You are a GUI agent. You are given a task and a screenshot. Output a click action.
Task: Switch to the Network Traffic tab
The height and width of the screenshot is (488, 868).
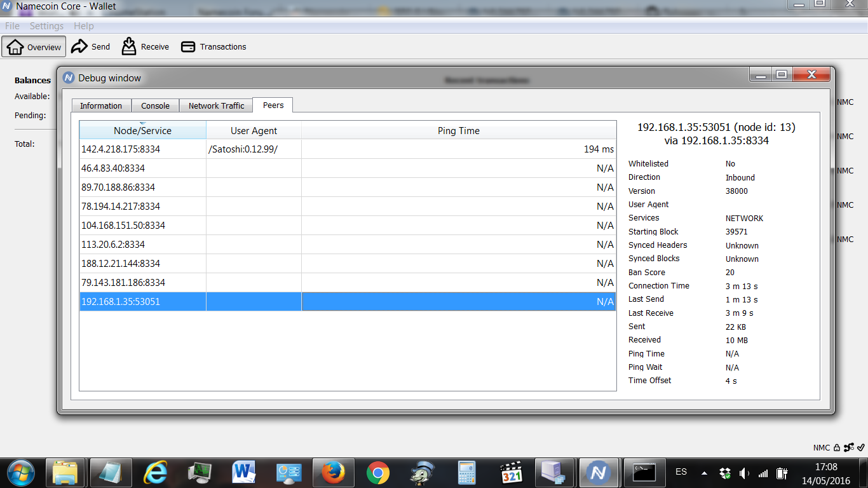216,105
